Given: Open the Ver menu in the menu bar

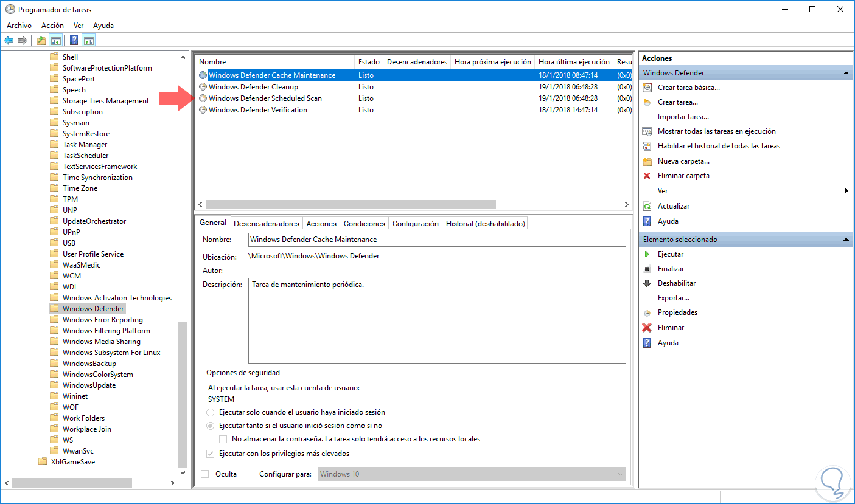Looking at the screenshot, I should (79, 26).
